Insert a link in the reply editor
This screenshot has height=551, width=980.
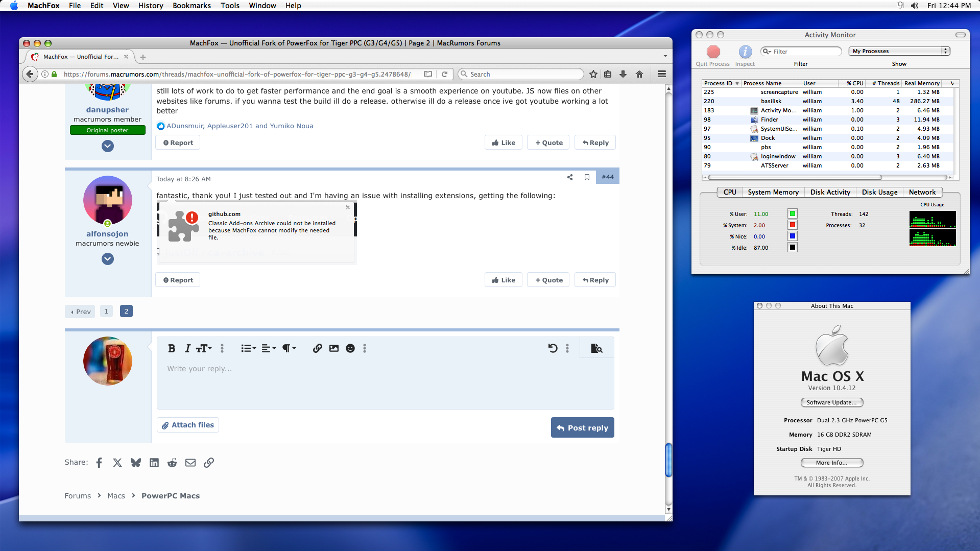(x=317, y=348)
